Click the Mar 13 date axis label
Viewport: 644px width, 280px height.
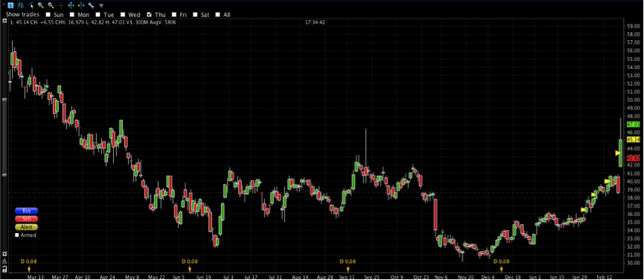pos(36,277)
